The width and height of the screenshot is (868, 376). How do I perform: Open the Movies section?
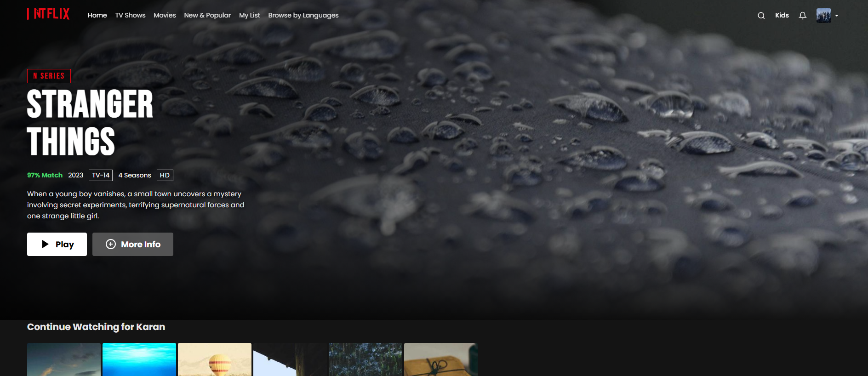point(165,15)
